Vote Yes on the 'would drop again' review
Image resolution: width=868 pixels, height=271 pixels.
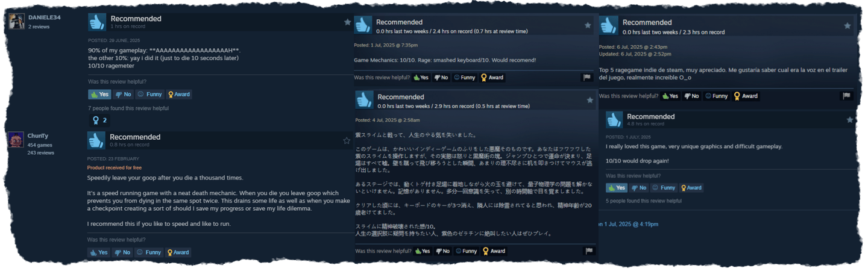pos(617,188)
